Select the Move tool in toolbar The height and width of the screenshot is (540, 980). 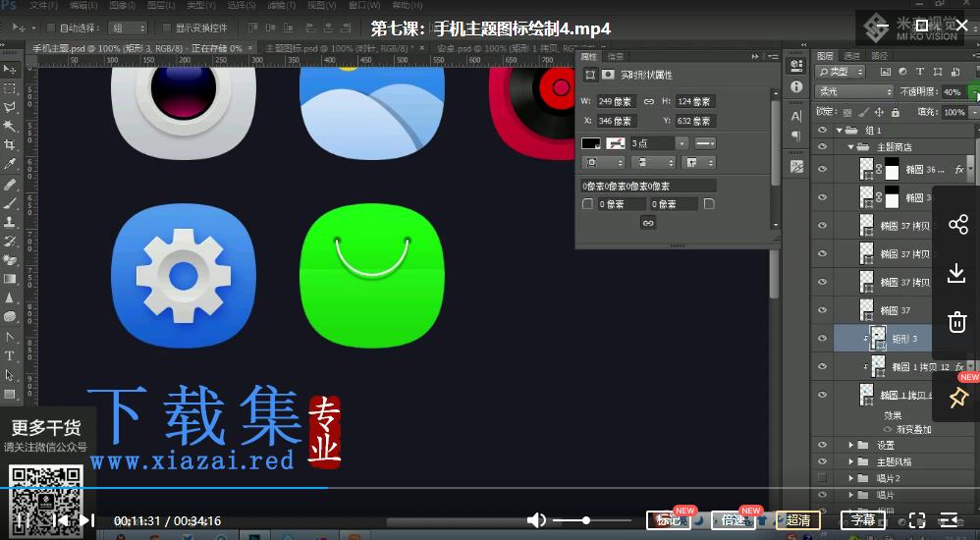click(x=10, y=69)
